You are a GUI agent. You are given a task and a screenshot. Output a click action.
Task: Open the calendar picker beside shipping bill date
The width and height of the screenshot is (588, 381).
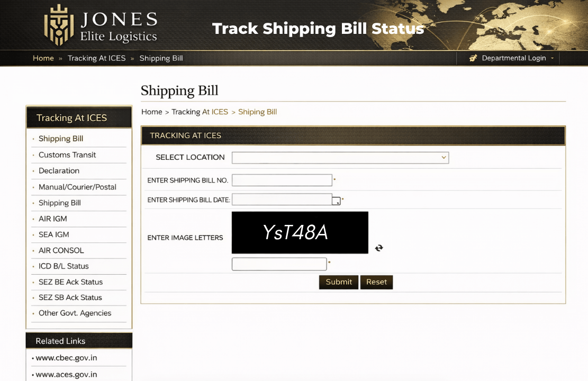(337, 199)
